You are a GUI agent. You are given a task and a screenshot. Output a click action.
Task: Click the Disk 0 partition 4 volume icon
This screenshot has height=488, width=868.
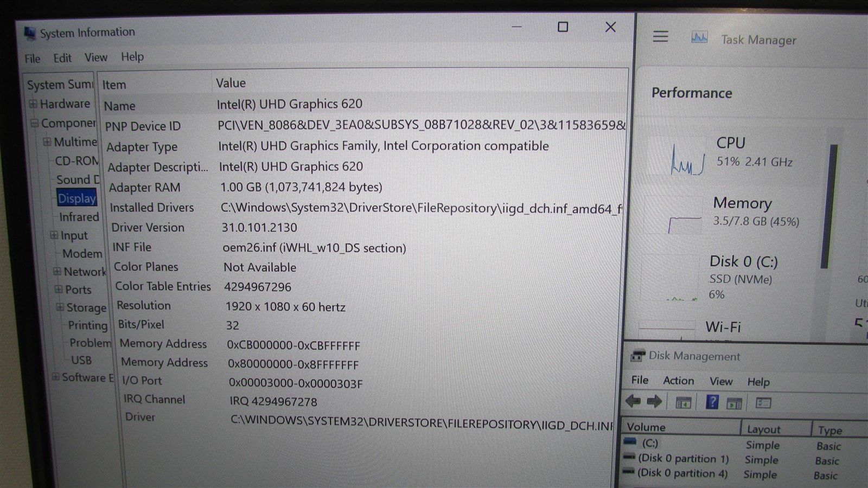coord(628,471)
